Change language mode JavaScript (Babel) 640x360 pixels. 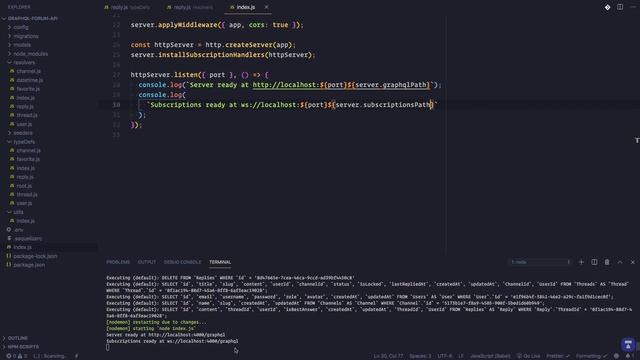(490, 356)
